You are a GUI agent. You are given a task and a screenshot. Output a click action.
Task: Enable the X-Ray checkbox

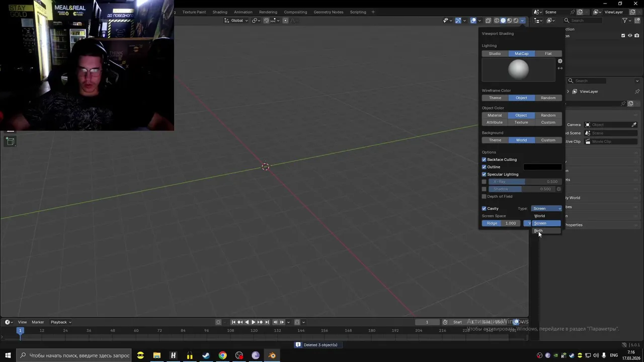(x=484, y=182)
